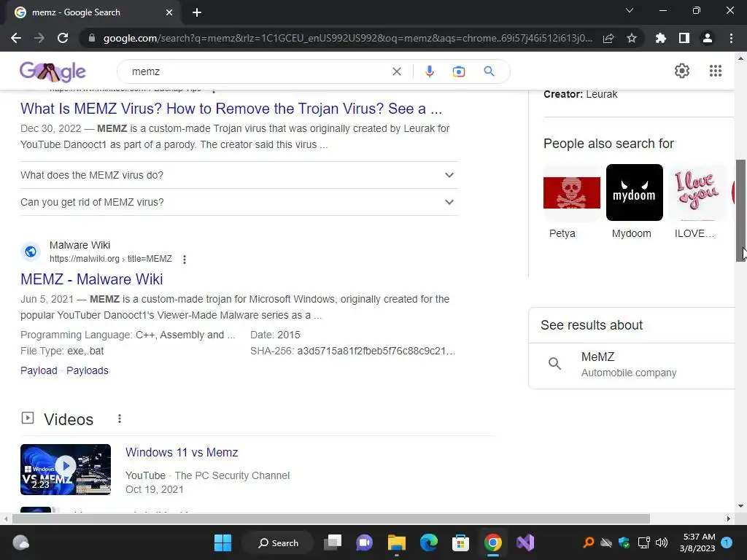Click the scroll right arrow on horizontal scrollbar
The width and height of the screenshot is (747, 560).
(x=729, y=518)
